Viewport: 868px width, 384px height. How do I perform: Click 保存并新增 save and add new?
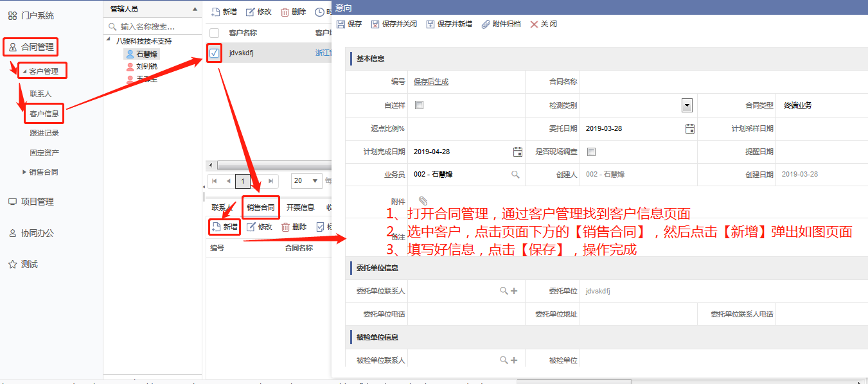pos(430,24)
